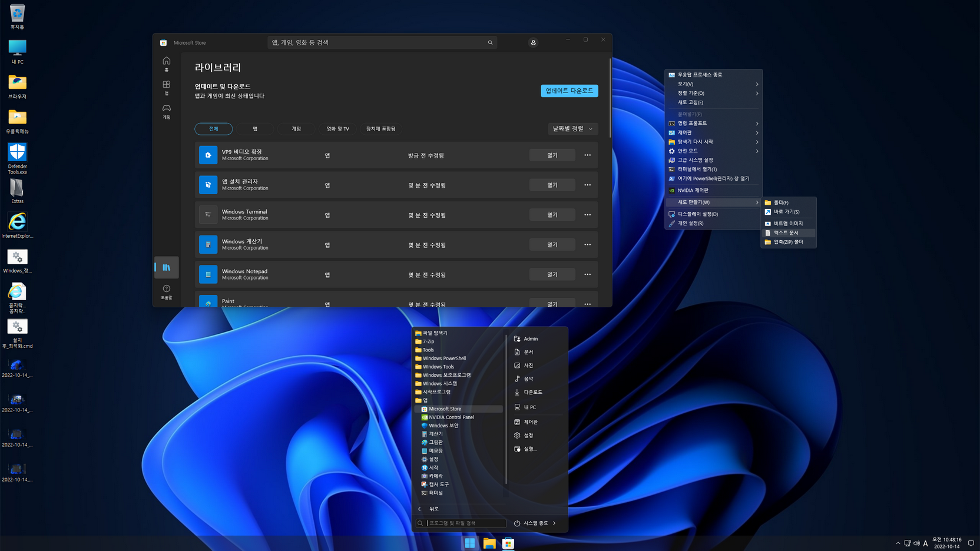980x551 pixels.
Task: Click the 앱 설치 관리자 app icon
Action: point(208,185)
